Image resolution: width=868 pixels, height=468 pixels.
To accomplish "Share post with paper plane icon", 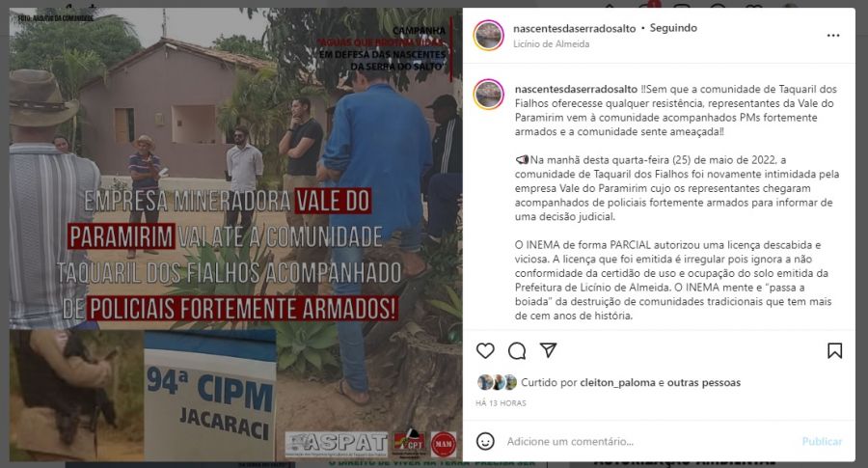I will pos(548,350).
